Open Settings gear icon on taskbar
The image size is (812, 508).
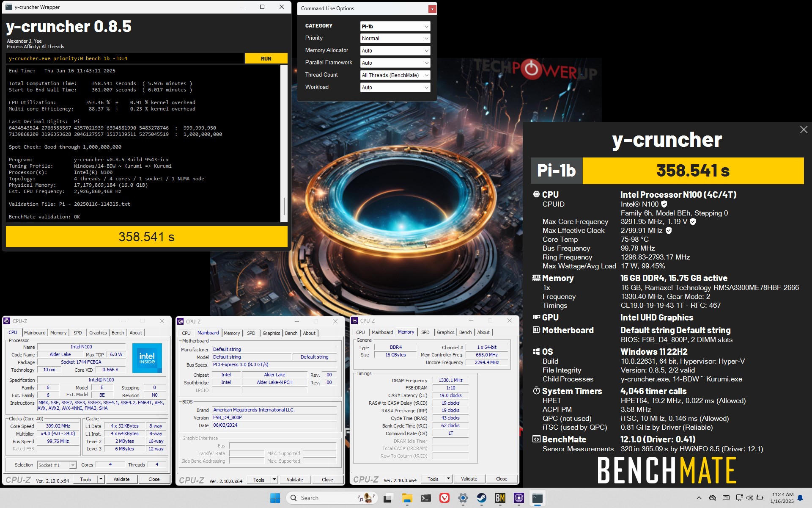coord(463,498)
